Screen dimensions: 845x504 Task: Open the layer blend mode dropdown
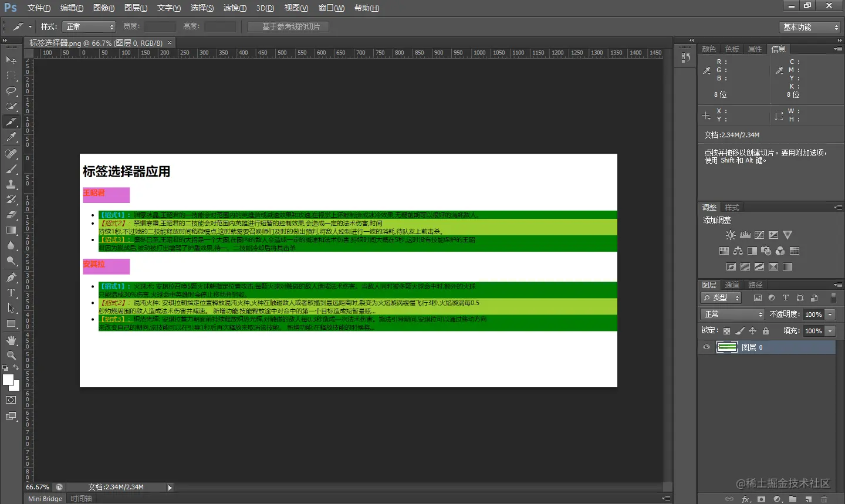tap(732, 314)
